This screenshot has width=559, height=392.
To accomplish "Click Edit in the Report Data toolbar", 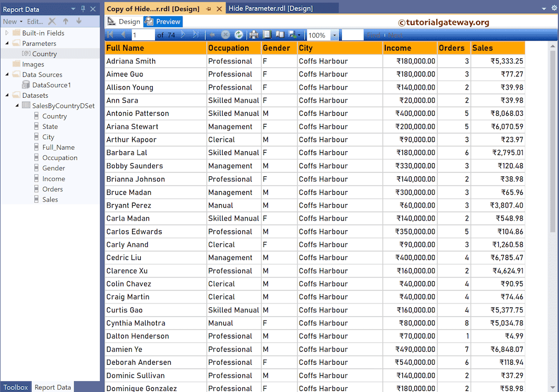I will (34, 21).
